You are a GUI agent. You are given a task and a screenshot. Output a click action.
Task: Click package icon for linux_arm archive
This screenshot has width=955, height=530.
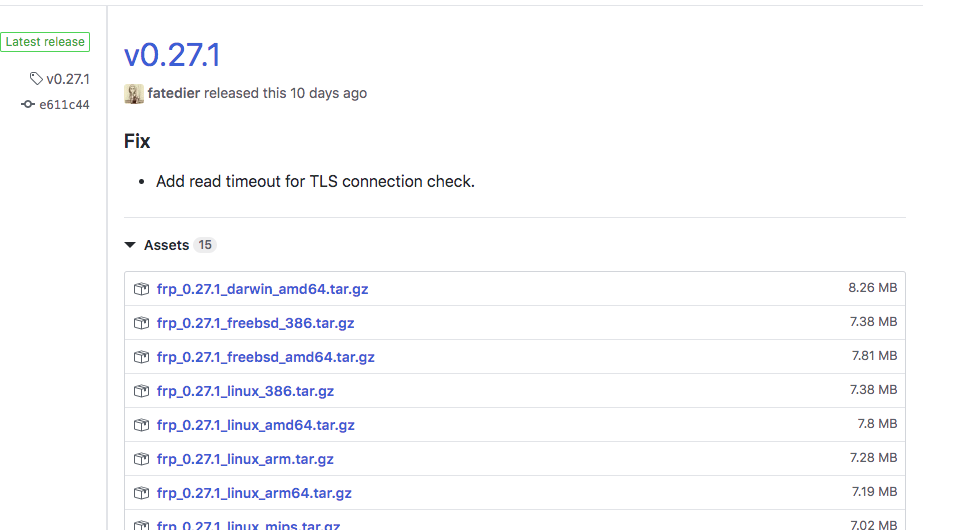click(x=141, y=459)
